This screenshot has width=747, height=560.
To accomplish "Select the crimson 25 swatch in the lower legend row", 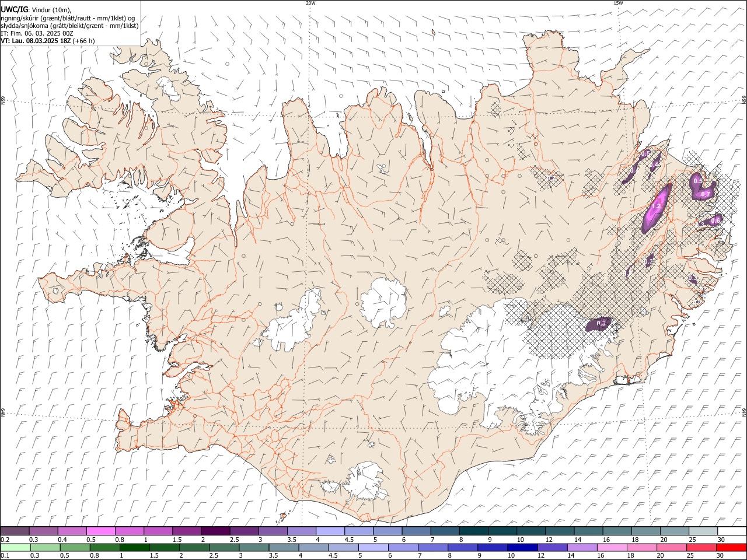I will (701, 548).
